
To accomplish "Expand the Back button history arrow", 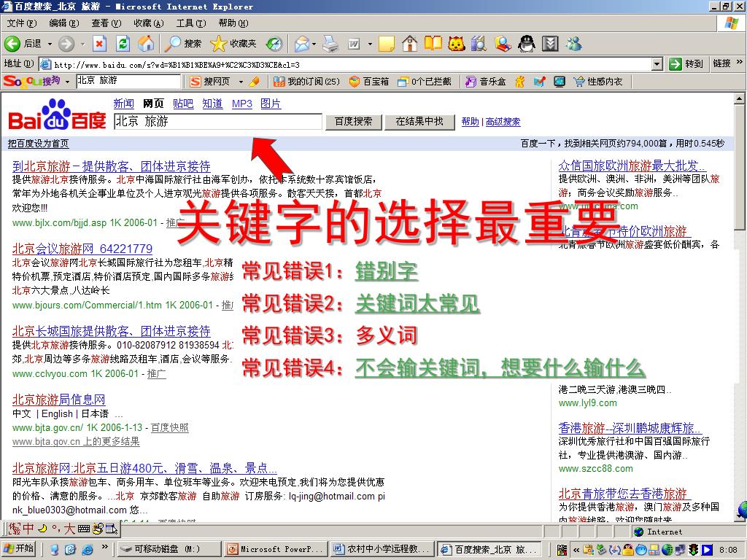I will (50, 44).
